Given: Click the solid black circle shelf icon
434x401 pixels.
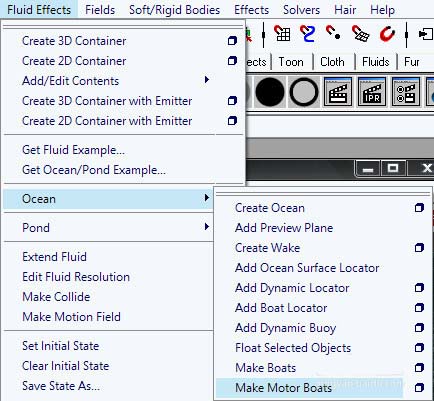Looking at the screenshot, I should pyautogui.click(x=270, y=92).
